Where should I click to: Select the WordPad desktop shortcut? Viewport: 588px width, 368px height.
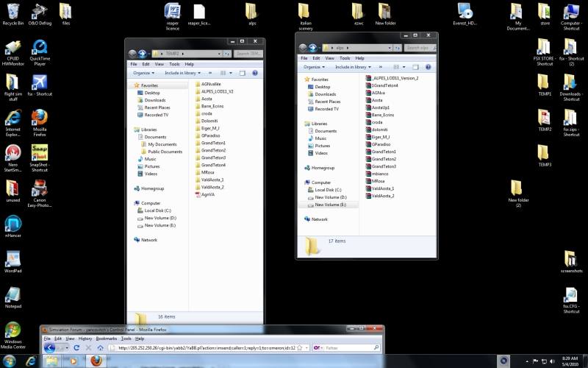coord(12,259)
